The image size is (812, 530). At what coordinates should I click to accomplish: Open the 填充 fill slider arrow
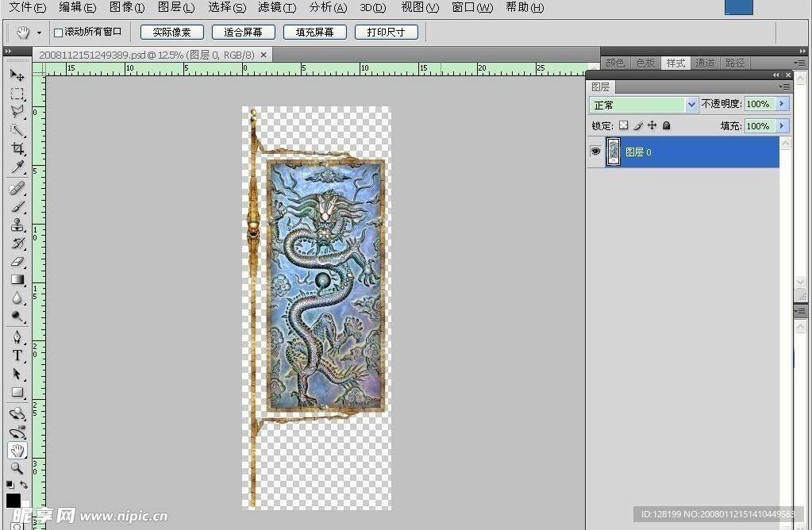[x=782, y=126]
